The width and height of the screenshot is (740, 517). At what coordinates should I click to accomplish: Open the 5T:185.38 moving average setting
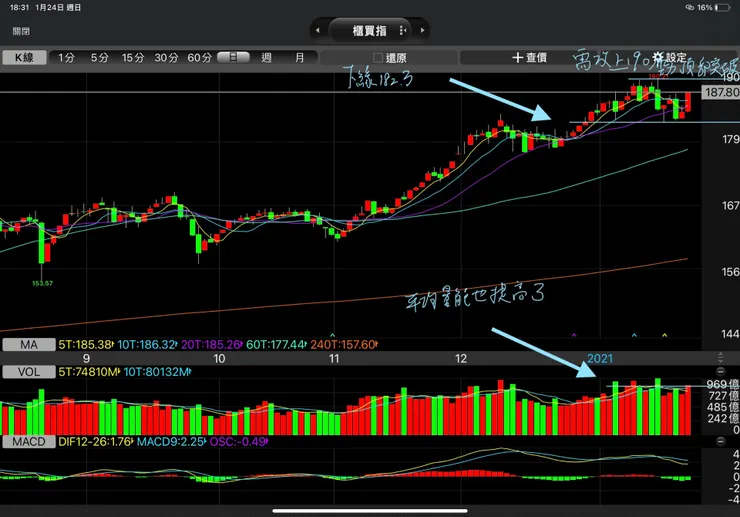coord(86,345)
